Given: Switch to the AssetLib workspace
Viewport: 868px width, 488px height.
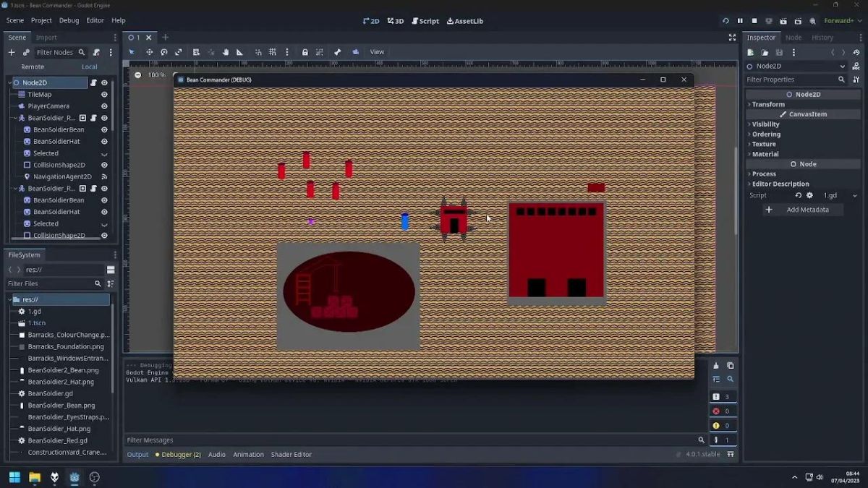Looking at the screenshot, I should pos(465,21).
